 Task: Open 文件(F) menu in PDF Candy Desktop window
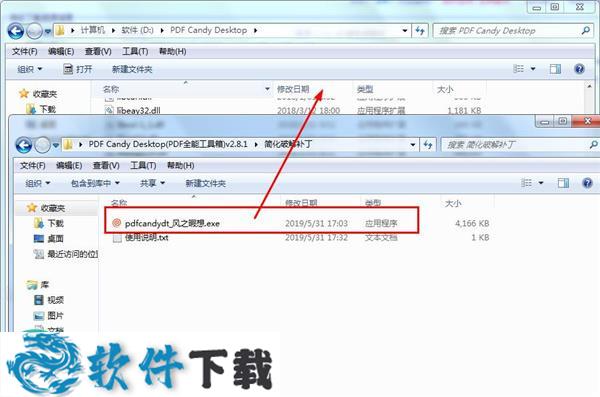tap(24, 51)
